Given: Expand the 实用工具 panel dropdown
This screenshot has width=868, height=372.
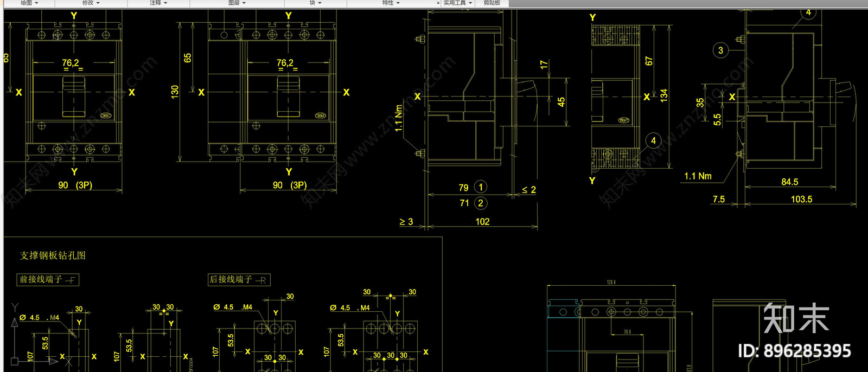Looking at the screenshot, I should [x=458, y=3].
